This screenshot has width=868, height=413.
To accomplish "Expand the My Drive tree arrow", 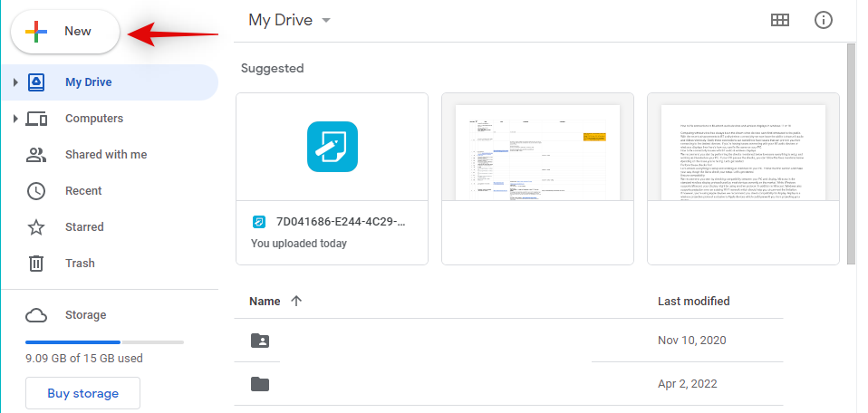I will [14, 82].
